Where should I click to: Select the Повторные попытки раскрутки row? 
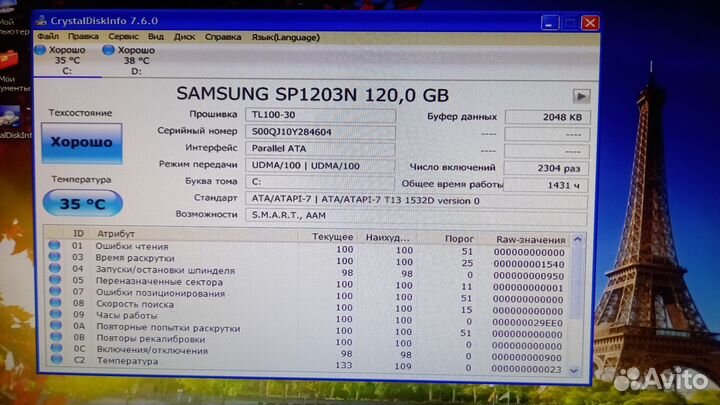coord(308,329)
